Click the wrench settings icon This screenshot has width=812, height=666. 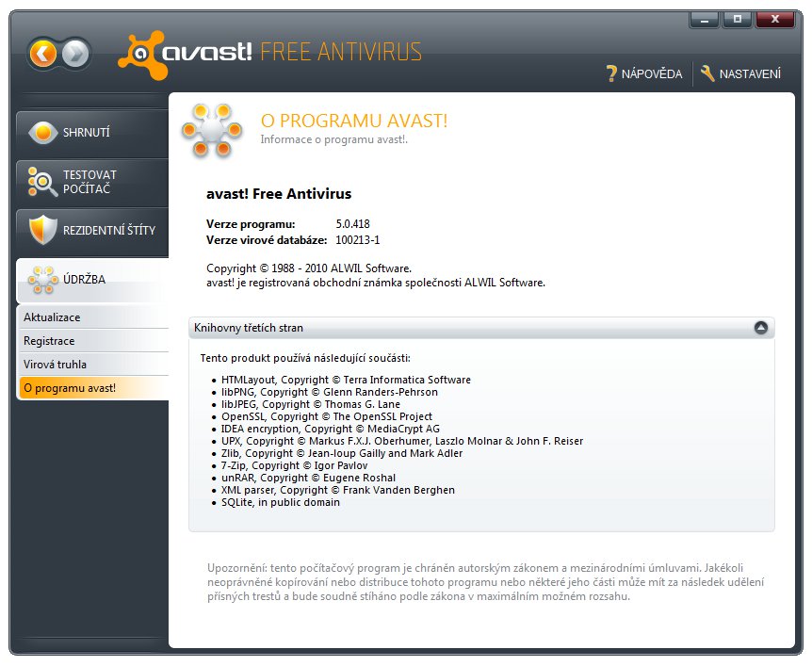pos(707,73)
